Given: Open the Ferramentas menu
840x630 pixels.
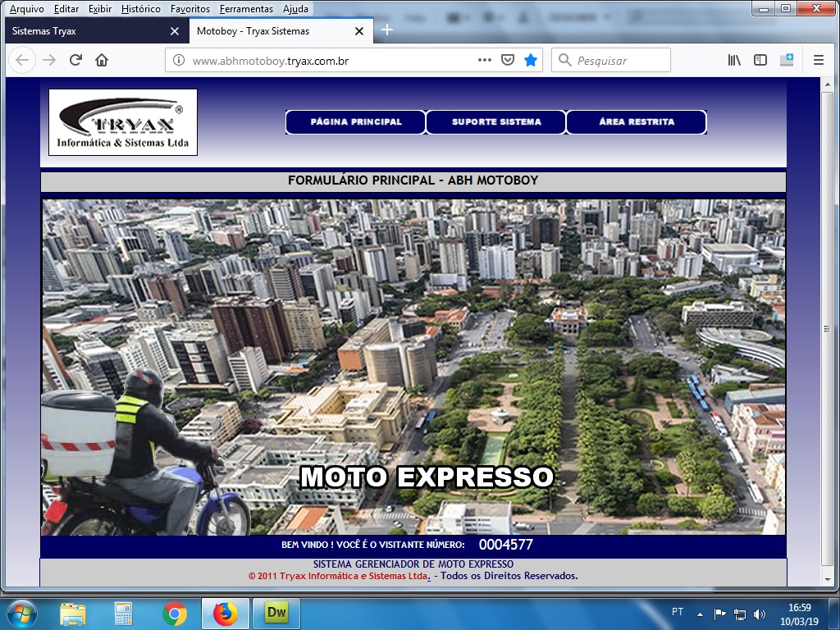Looking at the screenshot, I should tap(246, 9).
